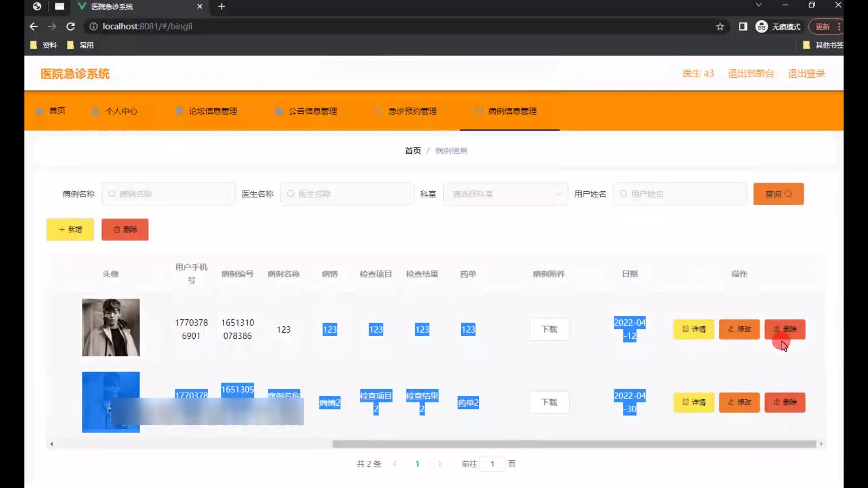Click the 查询 search button
The width and height of the screenshot is (868, 488).
(778, 194)
